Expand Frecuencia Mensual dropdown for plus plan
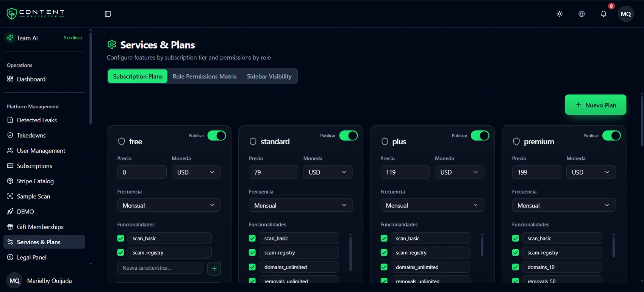 432,205
